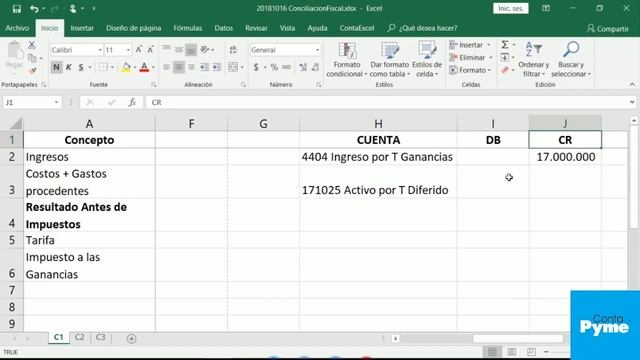Open Ordenar y filtrar menu
The image size is (640, 360).
533,60
